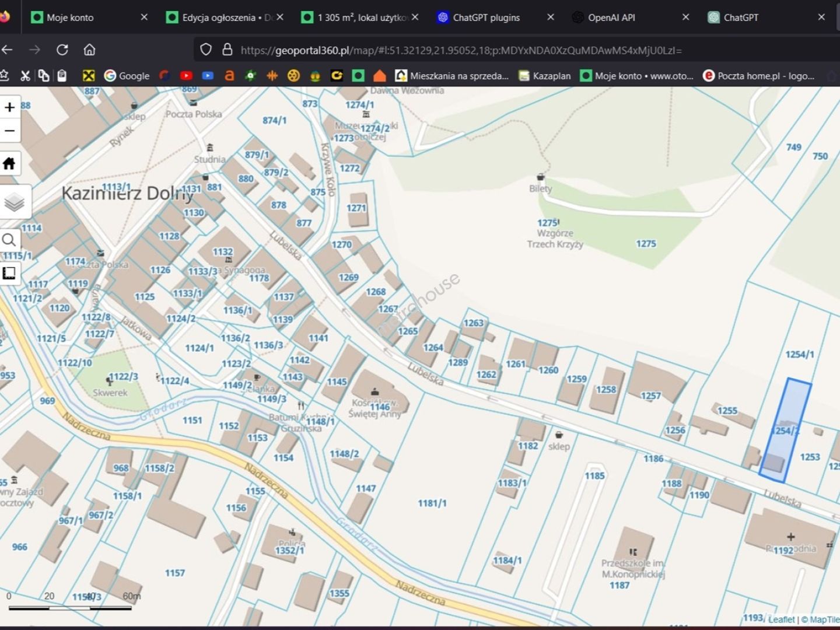Screen dimensions: 840x630
Task: Show site security padlock info
Action: pos(228,50)
